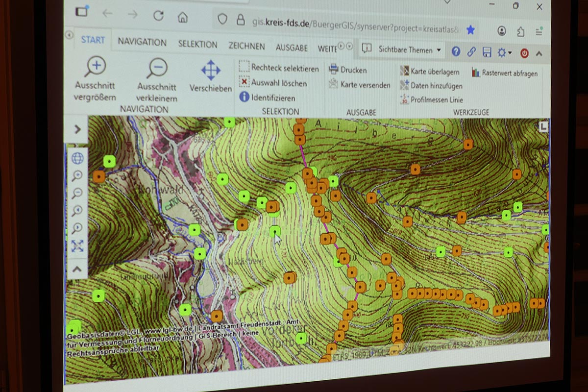Viewport: 588px width, 392px height.
Task: Click the blue help question mark icon
Action: pos(456,51)
